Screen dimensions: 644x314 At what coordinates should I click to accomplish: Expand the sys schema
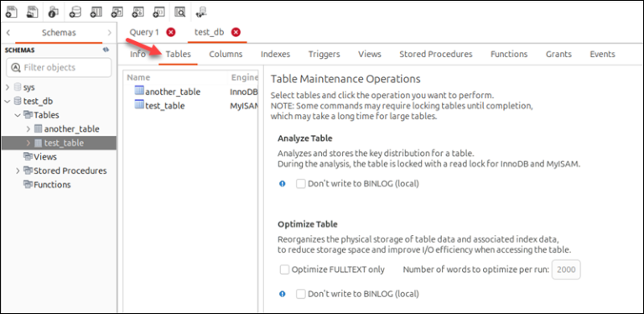[8, 87]
